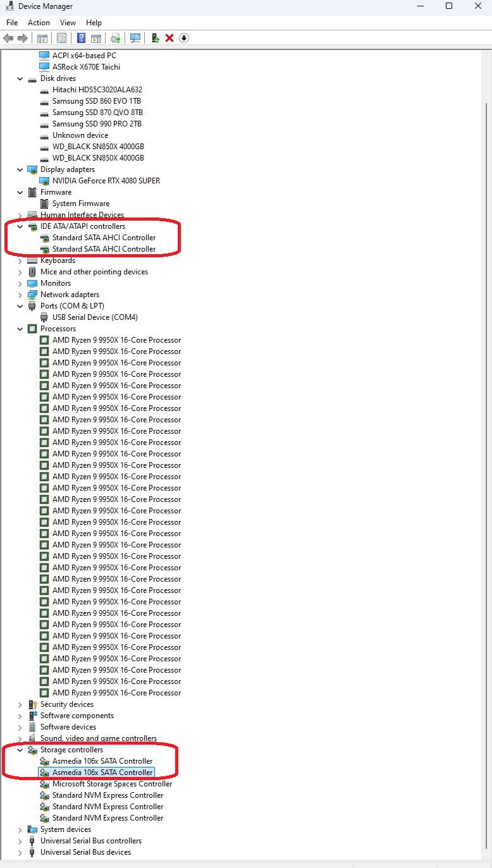Click the blue question mark Help icon
492x868 pixels.
point(82,38)
